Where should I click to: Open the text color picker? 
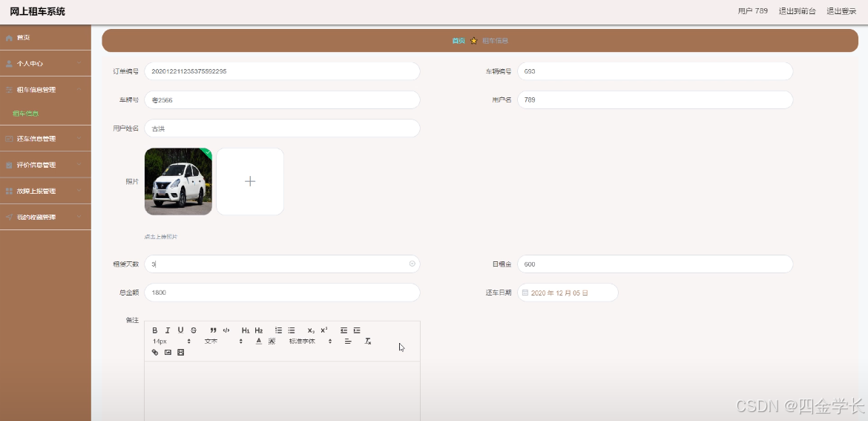click(258, 342)
